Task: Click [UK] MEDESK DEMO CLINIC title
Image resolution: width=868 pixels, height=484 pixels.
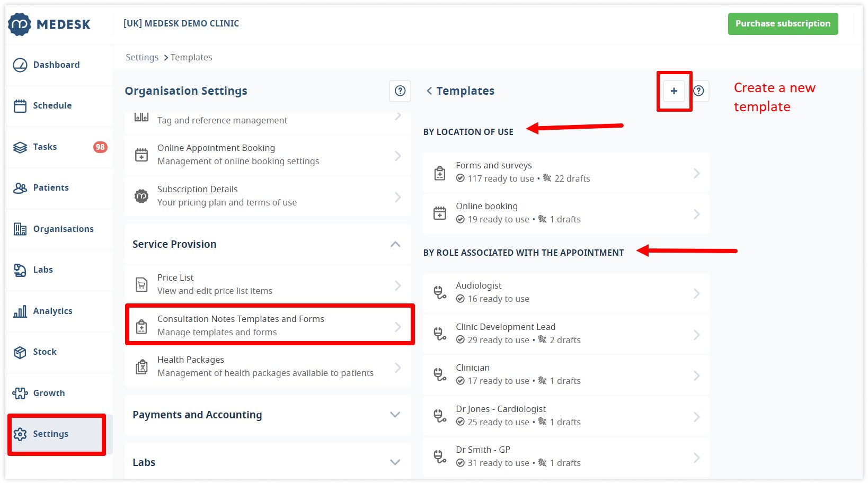Action: 181,24
